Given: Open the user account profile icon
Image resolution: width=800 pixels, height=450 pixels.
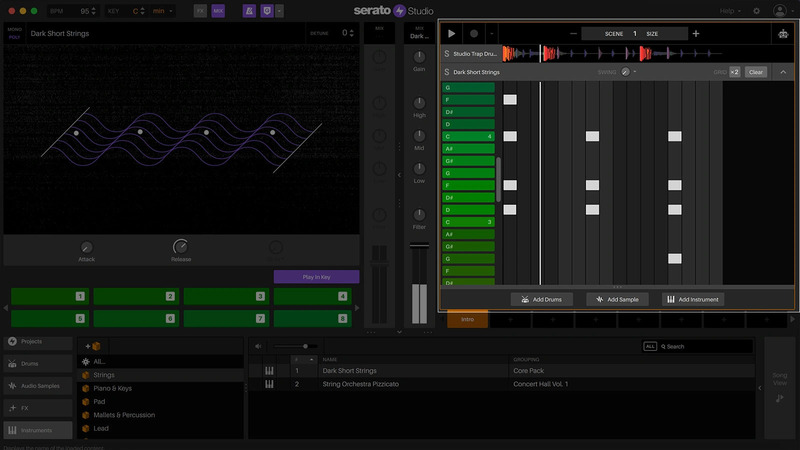Looking at the screenshot, I should 779,10.
